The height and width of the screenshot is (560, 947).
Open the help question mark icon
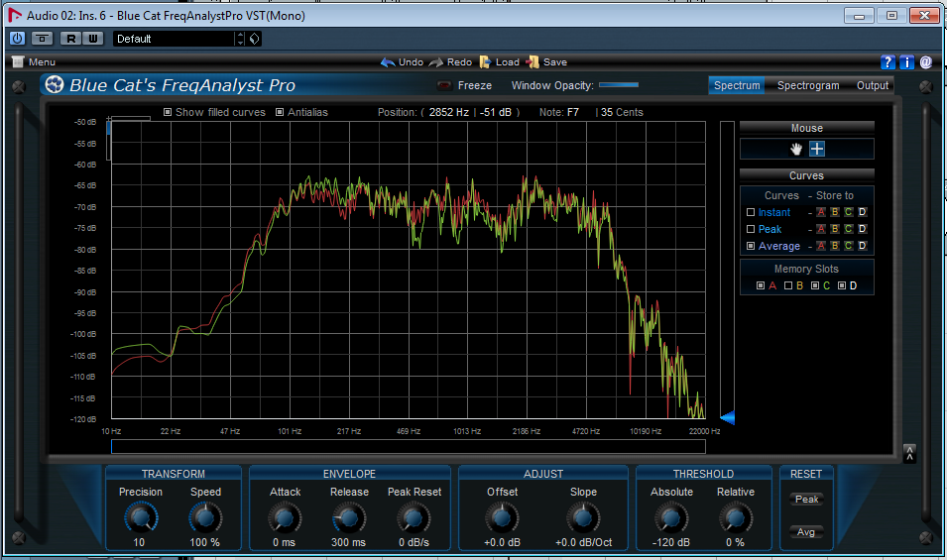coord(888,61)
